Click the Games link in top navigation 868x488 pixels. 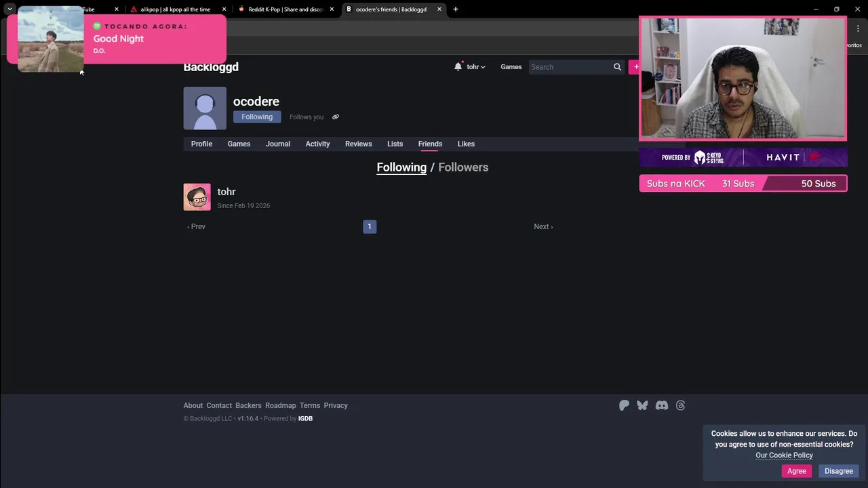pos(511,67)
